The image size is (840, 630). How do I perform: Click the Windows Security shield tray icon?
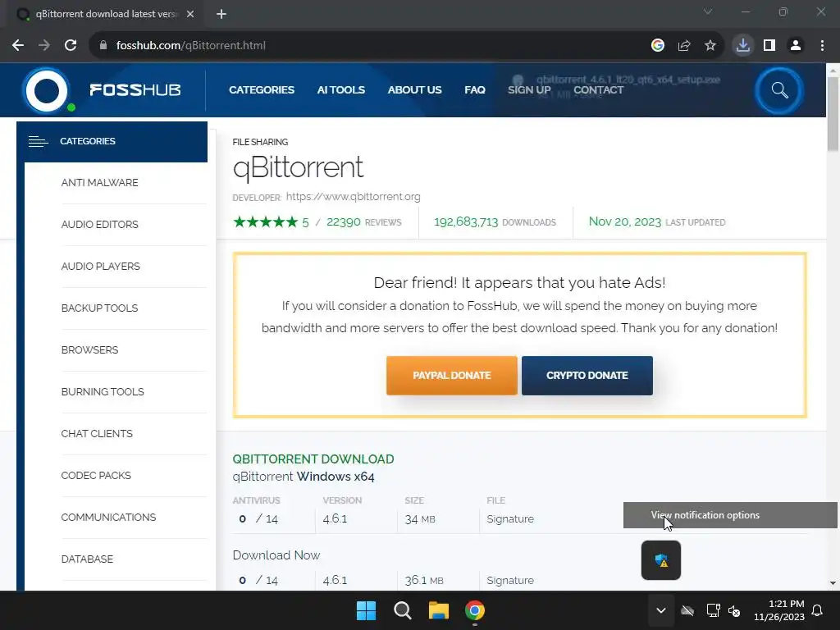661,560
